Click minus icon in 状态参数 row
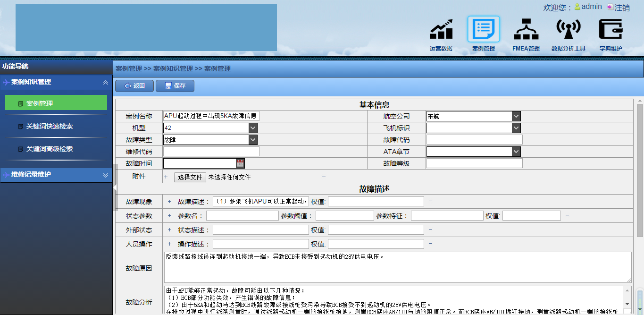The image size is (644, 315). [567, 215]
